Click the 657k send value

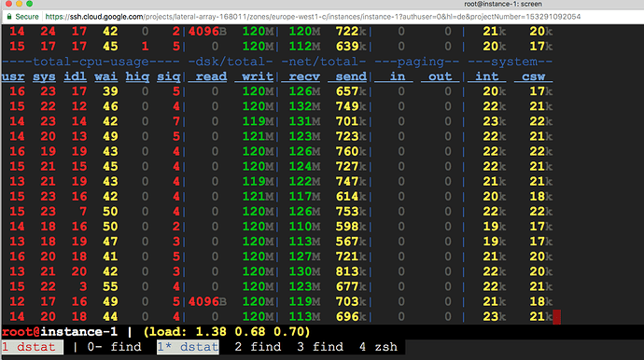pyautogui.click(x=351, y=91)
